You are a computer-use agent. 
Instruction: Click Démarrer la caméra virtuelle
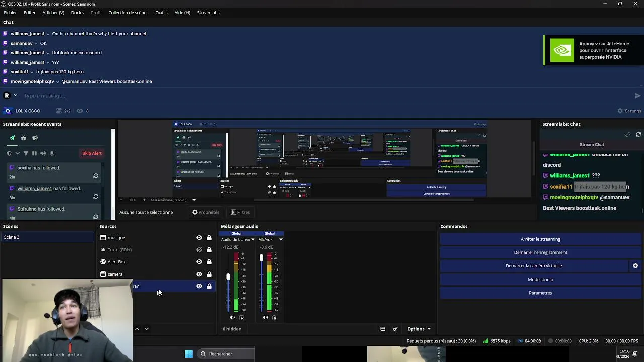pyautogui.click(x=534, y=266)
